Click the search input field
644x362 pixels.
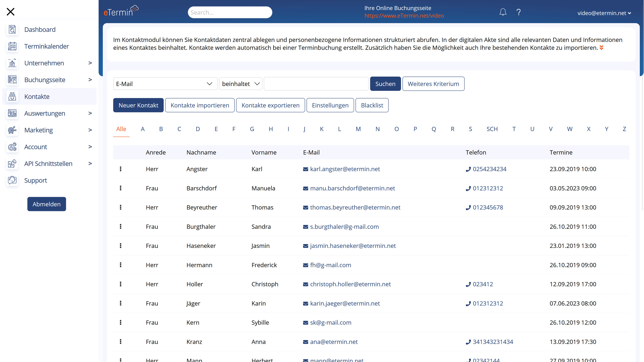[230, 12]
